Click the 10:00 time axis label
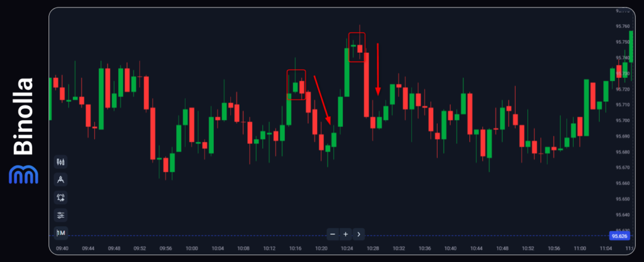 pyautogui.click(x=192, y=248)
